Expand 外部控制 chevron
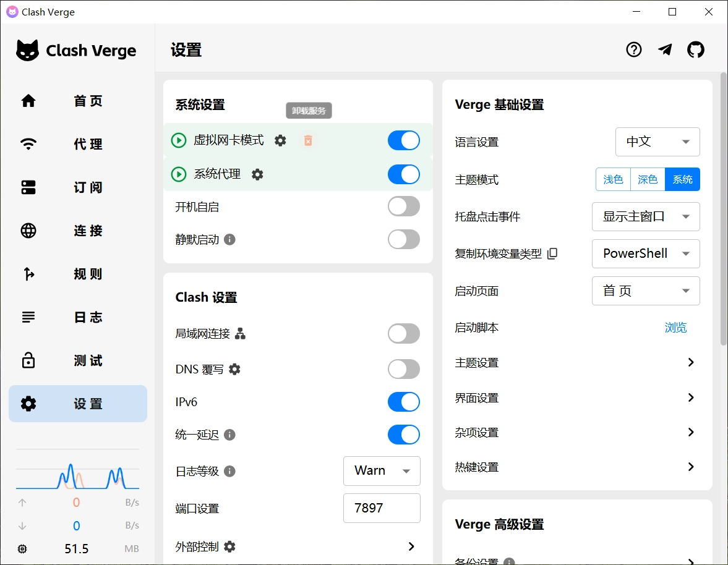This screenshot has height=565, width=728. click(411, 546)
